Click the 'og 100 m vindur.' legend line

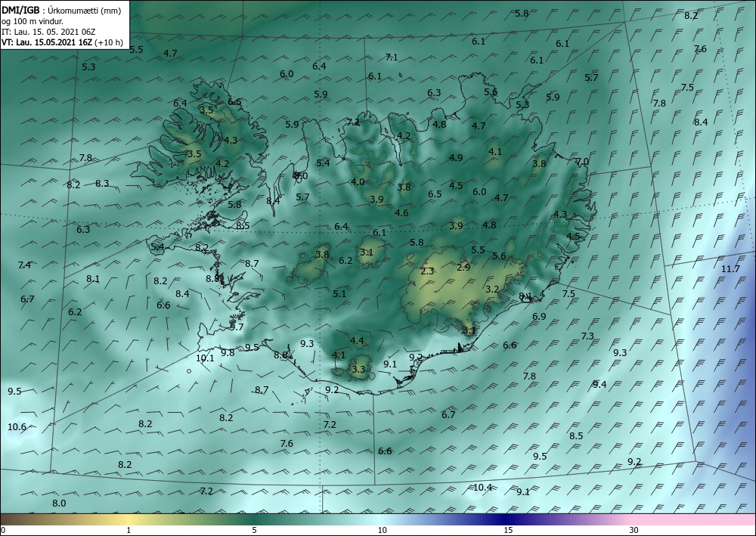(x=33, y=21)
